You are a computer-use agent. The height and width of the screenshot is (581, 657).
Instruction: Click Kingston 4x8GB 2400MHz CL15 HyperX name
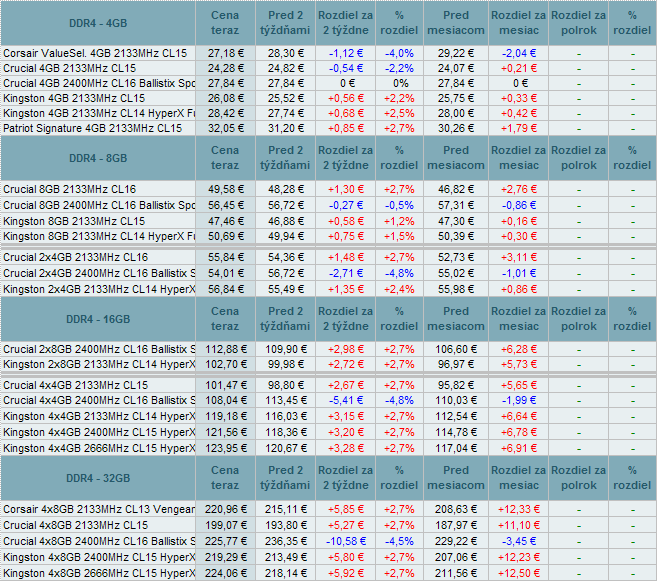point(99,557)
